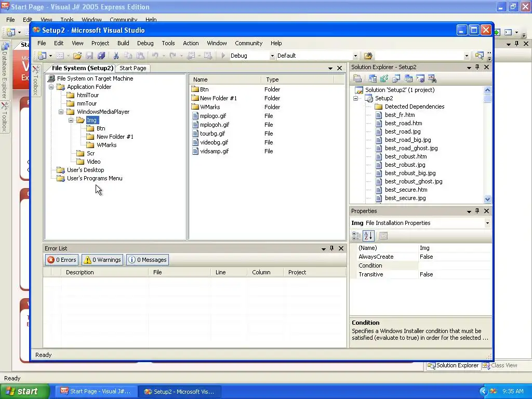This screenshot has height=399, width=532.
Task: Collapse the WindowsMediaPlayer tree node
Action: (61, 112)
